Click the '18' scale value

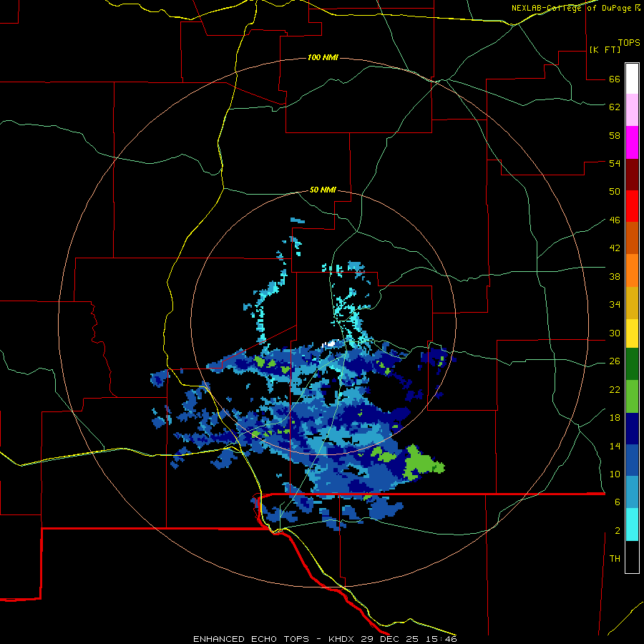tap(615, 418)
